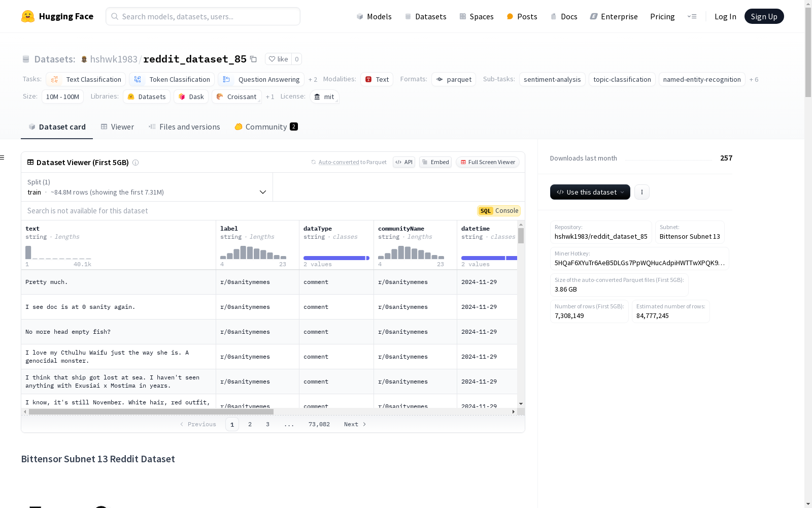
Task: Open Posts in top navigation
Action: (522, 16)
